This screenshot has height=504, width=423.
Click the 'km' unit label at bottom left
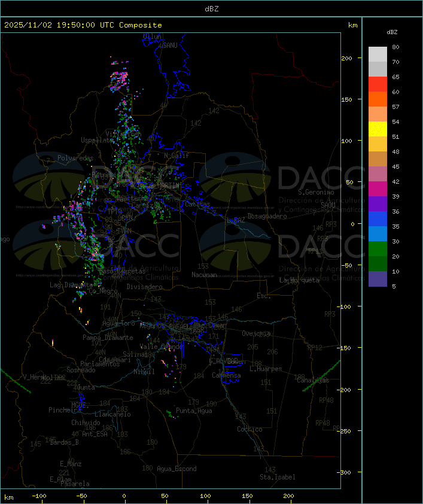point(9,497)
